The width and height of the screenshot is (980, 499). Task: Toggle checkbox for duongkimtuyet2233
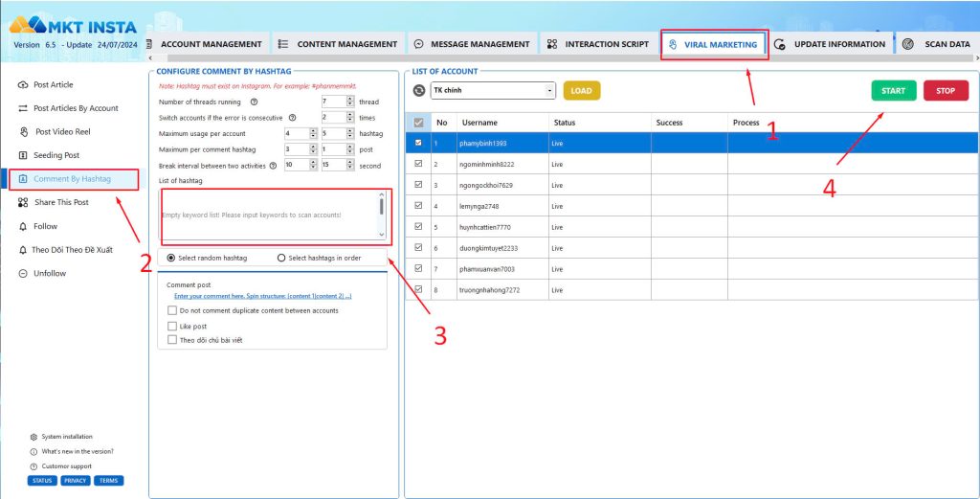[x=419, y=248]
